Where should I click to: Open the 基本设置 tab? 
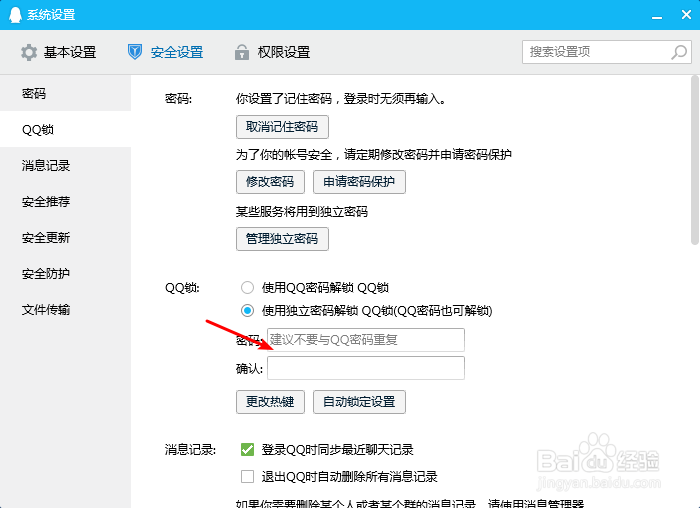[58, 52]
